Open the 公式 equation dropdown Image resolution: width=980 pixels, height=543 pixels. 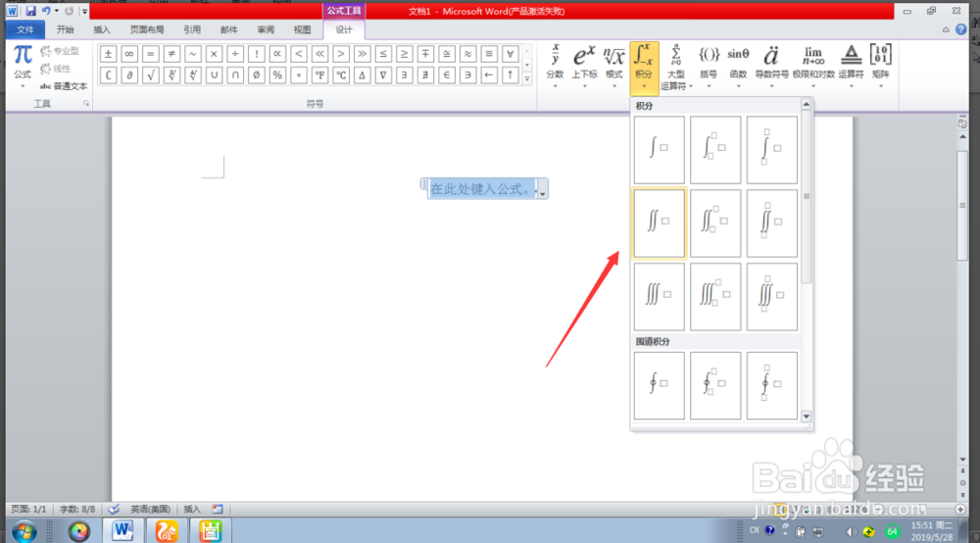point(23,66)
